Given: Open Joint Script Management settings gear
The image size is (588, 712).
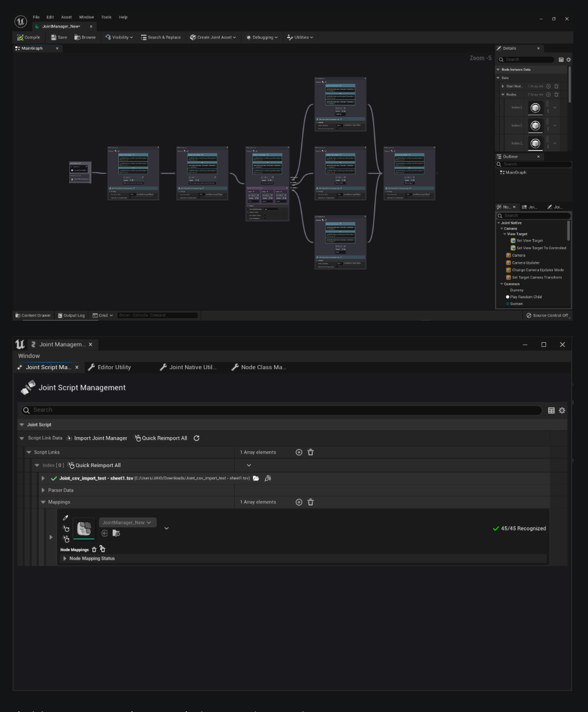Looking at the screenshot, I should (x=562, y=411).
